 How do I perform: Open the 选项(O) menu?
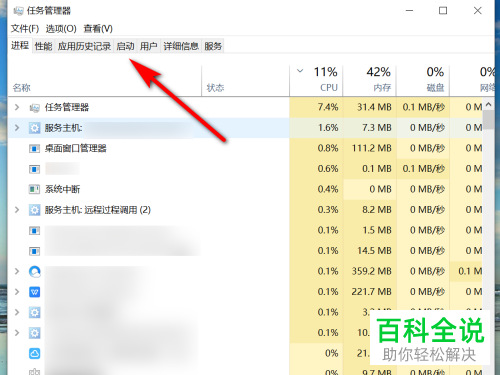coord(61,29)
